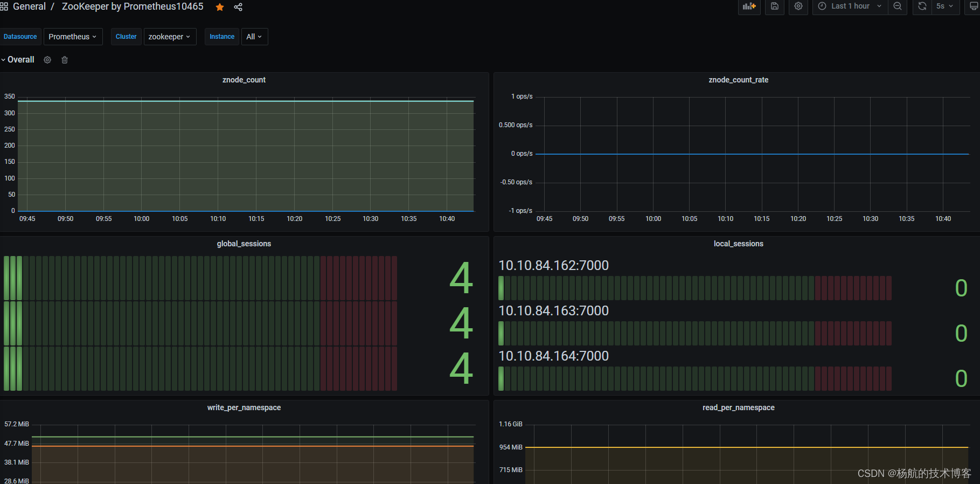Image resolution: width=980 pixels, height=484 pixels.
Task: Open the Prometheus datasource dropdown
Action: point(73,37)
